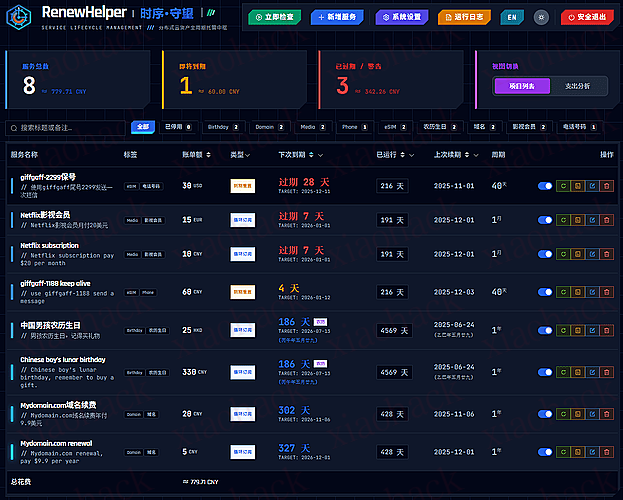Image resolution: width=623 pixels, height=500 pixels.
Task: Filter by 影视会员 tag chip
Action: [529, 127]
